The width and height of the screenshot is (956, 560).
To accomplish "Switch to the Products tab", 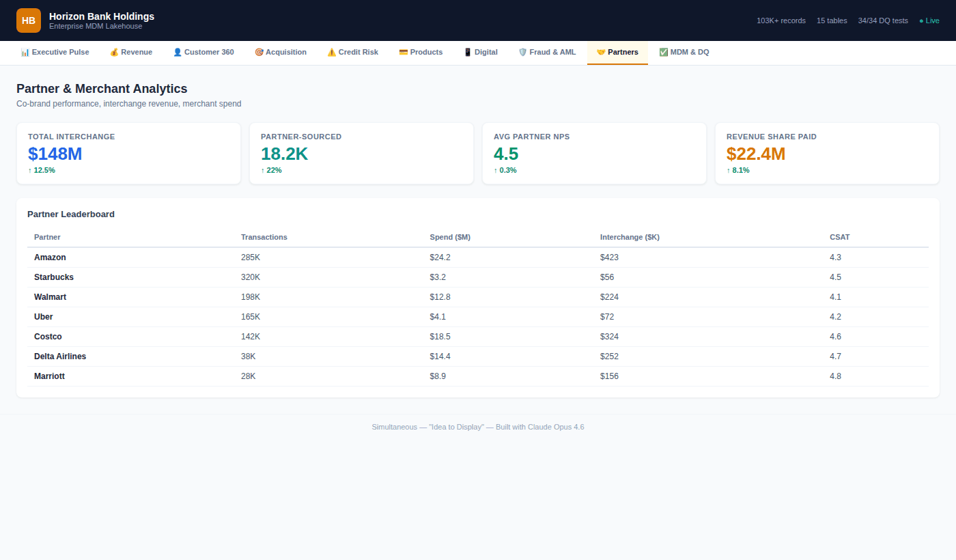I will [x=421, y=53].
